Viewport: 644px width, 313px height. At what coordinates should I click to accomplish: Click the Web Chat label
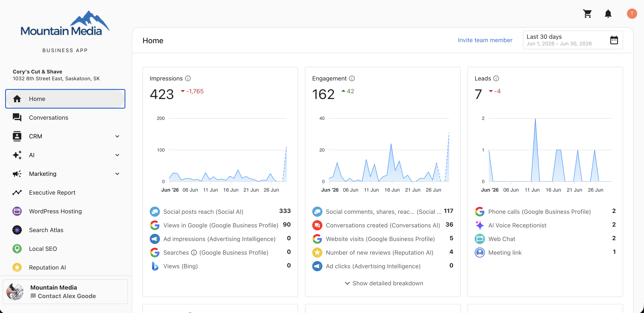pos(502,239)
